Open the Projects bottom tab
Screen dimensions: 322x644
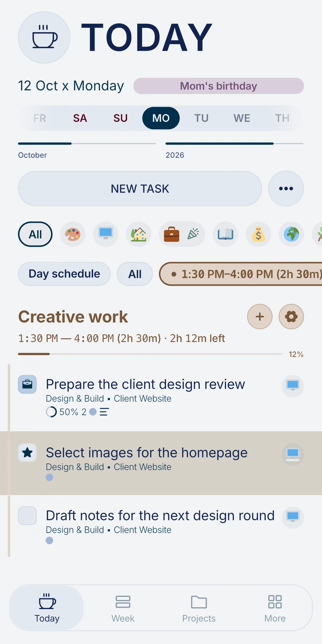[199, 608]
